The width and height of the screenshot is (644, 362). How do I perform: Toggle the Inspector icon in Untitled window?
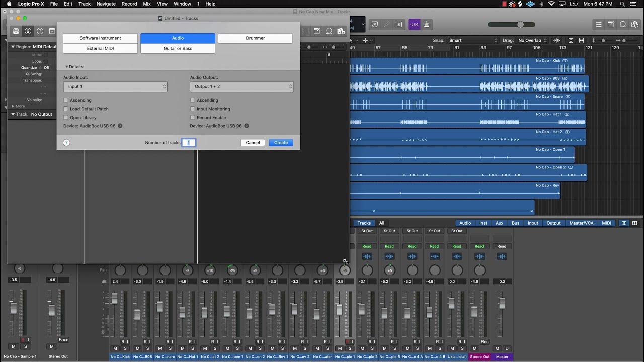[x=28, y=31]
